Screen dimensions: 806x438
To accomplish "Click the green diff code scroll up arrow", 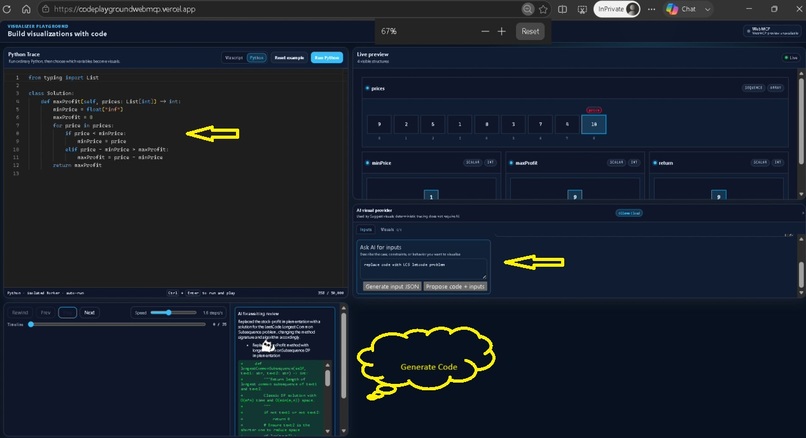I will click(x=327, y=365).
